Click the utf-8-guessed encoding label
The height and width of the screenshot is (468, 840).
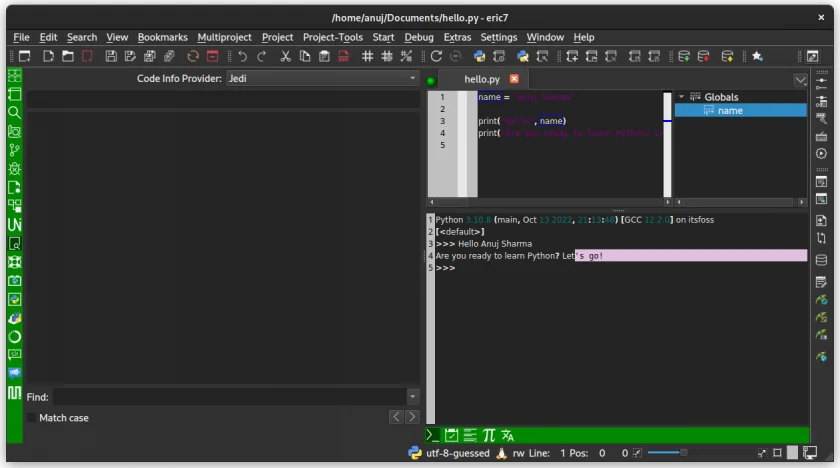(458, 453)
